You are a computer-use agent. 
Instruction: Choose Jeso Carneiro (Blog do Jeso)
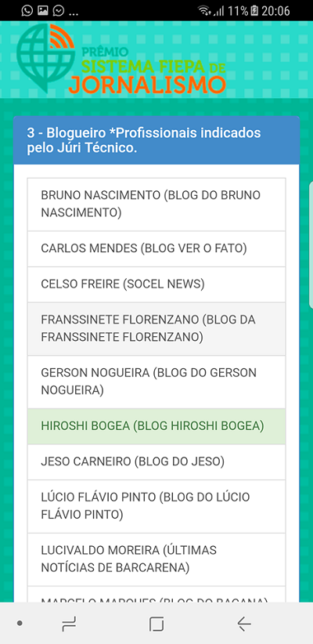[x=156, y=462]
